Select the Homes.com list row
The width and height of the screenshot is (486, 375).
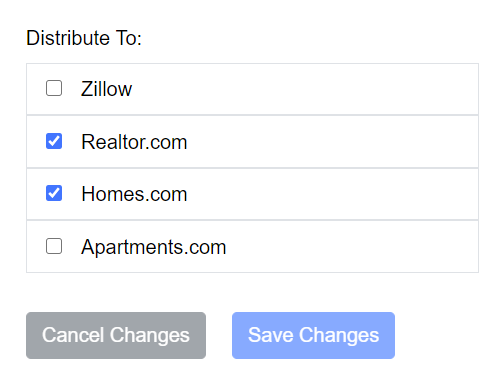(252, 194)
